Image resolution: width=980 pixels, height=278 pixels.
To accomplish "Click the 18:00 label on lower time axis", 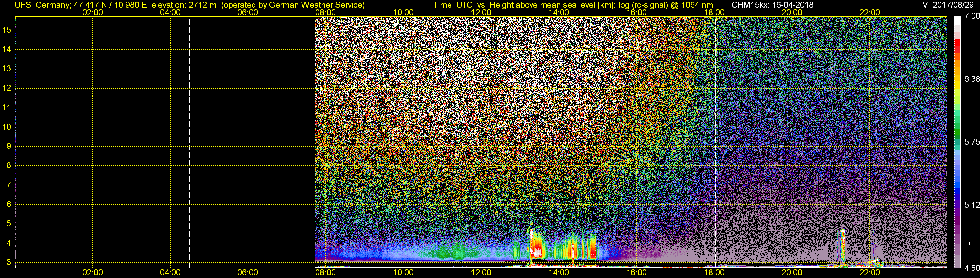I will pyautogui.click(x=714, y=273).
